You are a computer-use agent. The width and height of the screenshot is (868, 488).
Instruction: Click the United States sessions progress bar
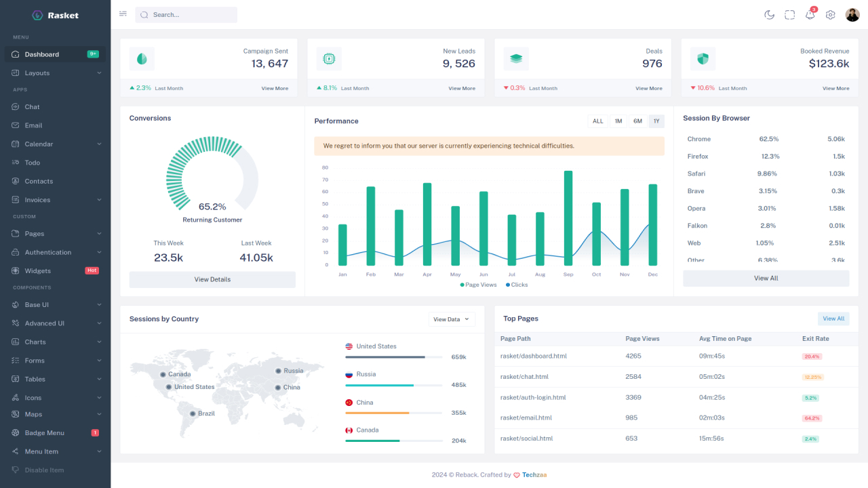coord(393,357)
